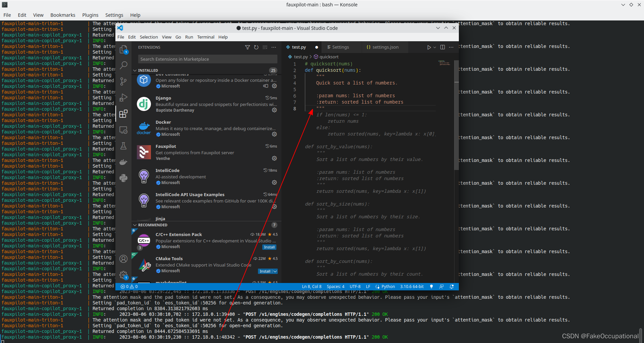644x343 pixels.
Task: Click the lightbulb icon in status bar
Action: (431, 287)
